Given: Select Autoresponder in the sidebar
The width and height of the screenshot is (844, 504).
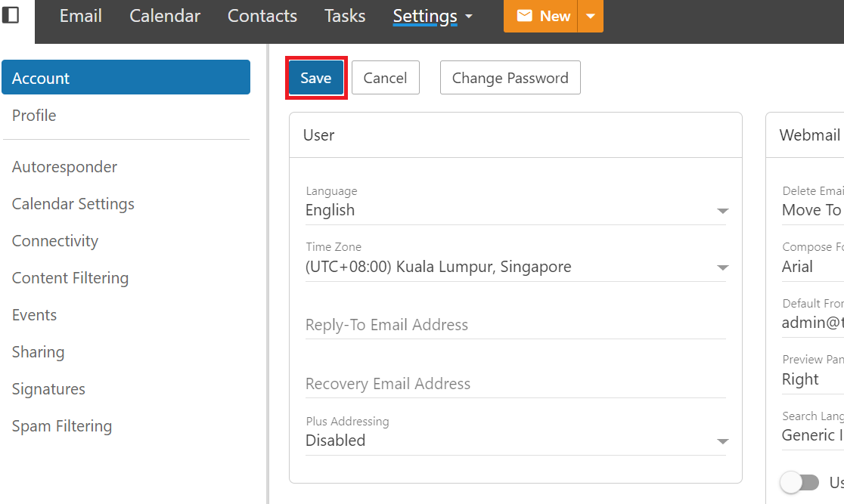Looking at the screenshot, I should [x=65, y=167].
